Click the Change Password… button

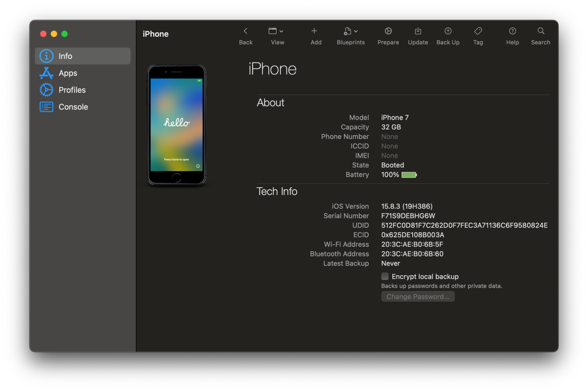418,297
